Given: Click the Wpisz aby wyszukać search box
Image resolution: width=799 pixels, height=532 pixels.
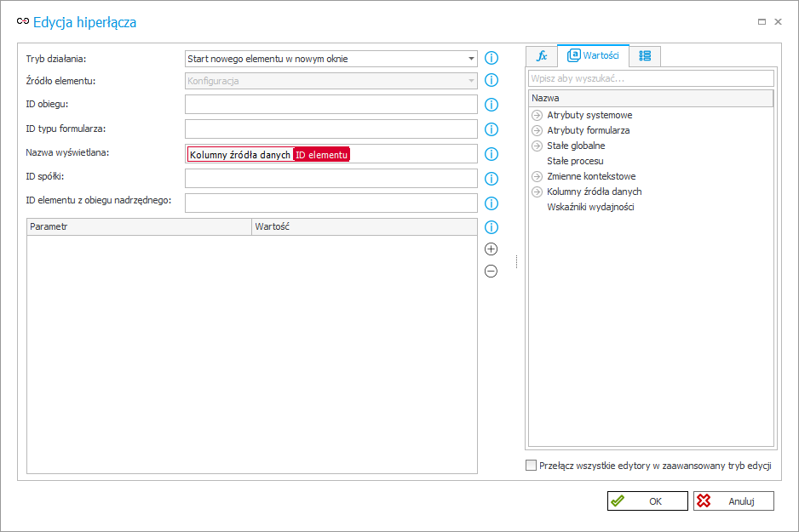Looking at the screenshot, I should (652, 78).
